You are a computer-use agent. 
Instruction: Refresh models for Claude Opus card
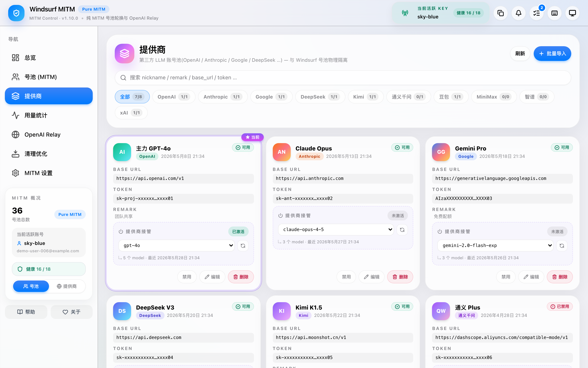402,230
